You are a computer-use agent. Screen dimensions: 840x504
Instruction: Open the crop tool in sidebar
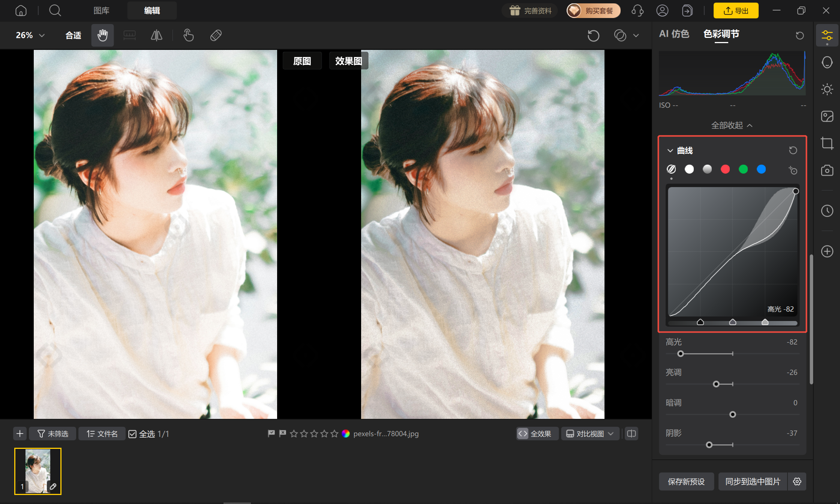827,143
